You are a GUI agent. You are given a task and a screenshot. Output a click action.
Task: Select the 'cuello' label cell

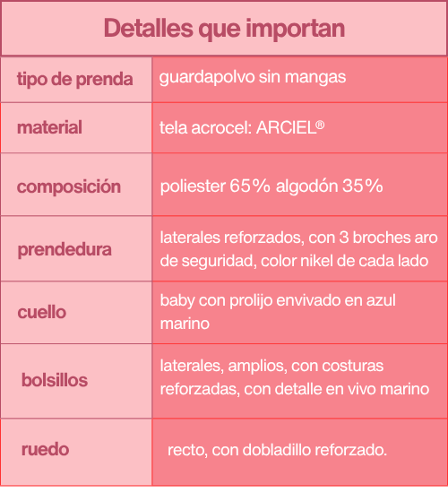click(x=76, y=312)
